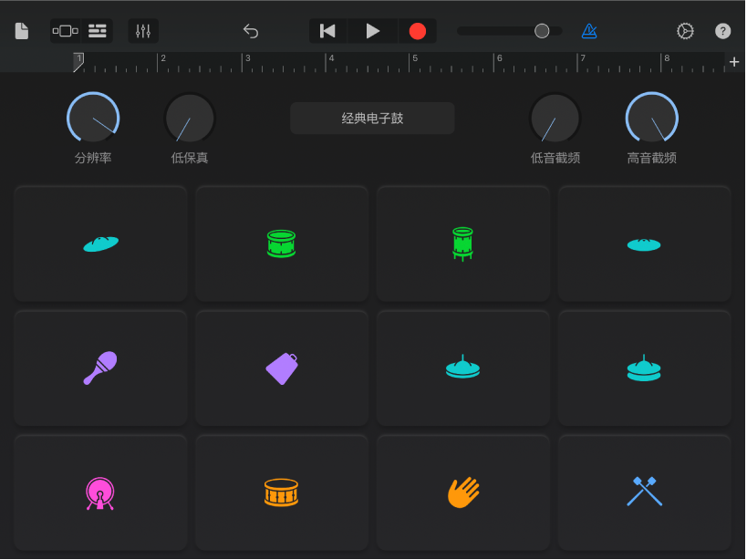Hit the orange snare drum pad
The width and height of the screenshot is (747, 560).
coord(282,493)
